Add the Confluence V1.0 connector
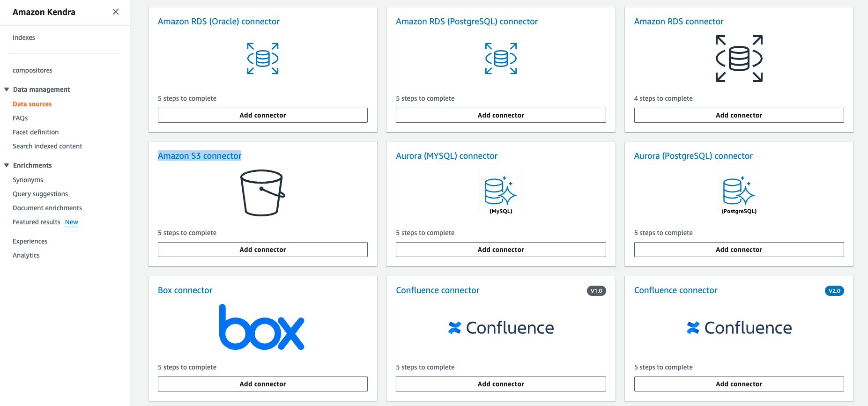This screenshot has width=868, height=406. (x=501, y=384)
